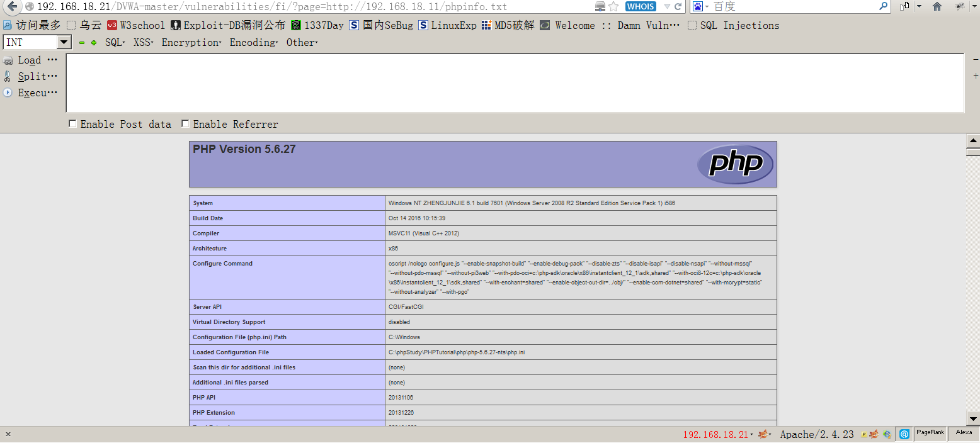Open the HackBar XSS menu

click(144, 42)
